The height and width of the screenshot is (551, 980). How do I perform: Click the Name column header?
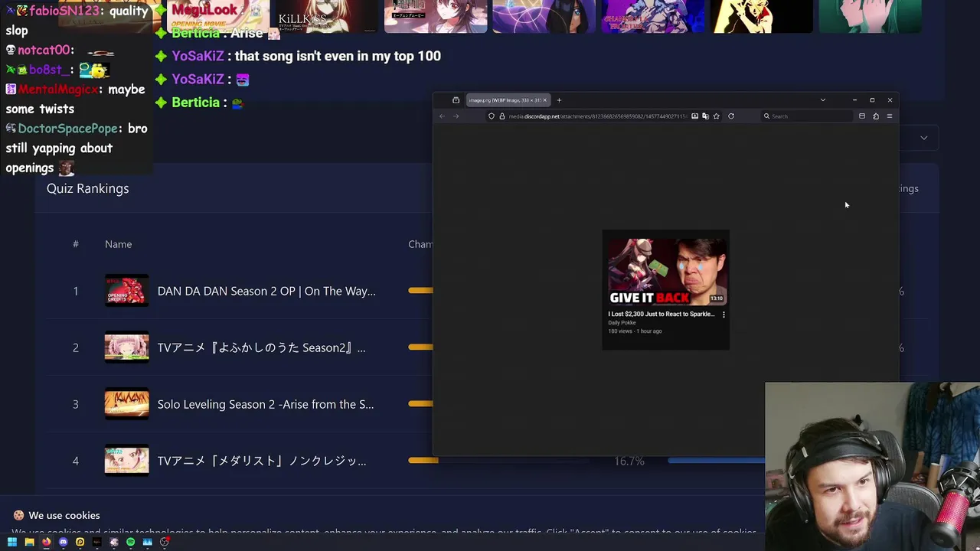click(x=118, y=244)
